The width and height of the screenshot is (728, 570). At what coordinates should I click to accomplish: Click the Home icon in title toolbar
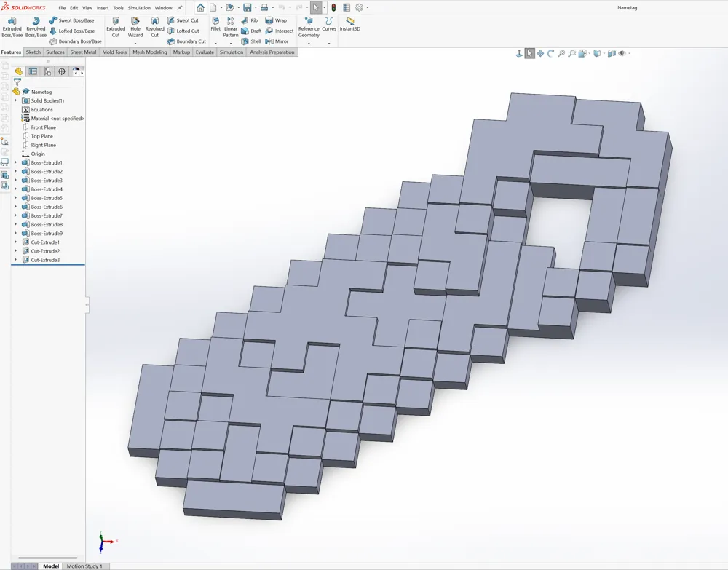tap(201, 7)
